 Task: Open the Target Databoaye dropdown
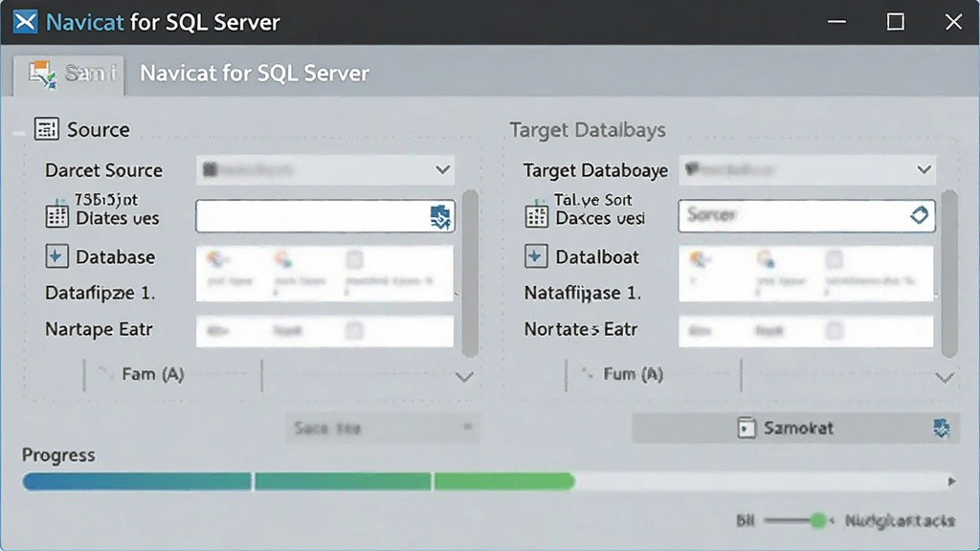click(x=807, y=170)
